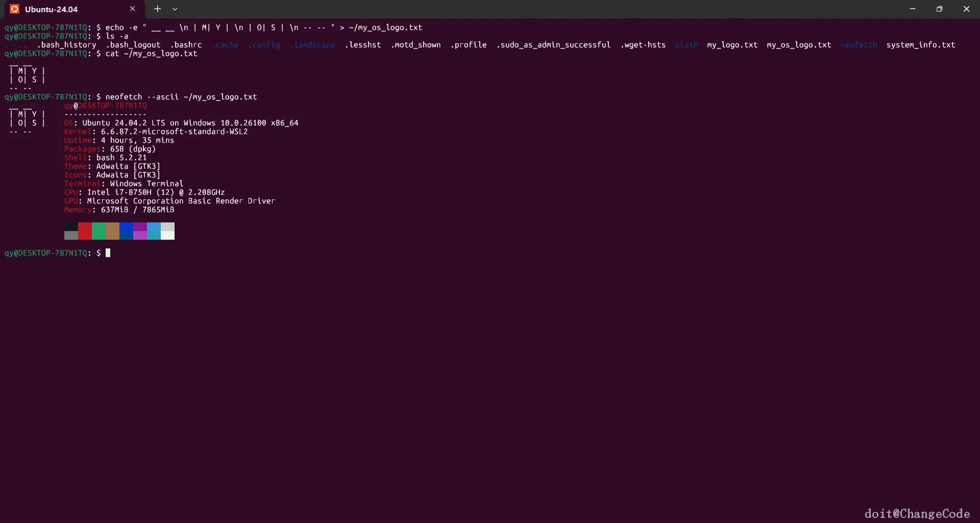This screenshot has height=523, width=980.
Task: Click the red block in neofetch palette
Action: point(85,231)
